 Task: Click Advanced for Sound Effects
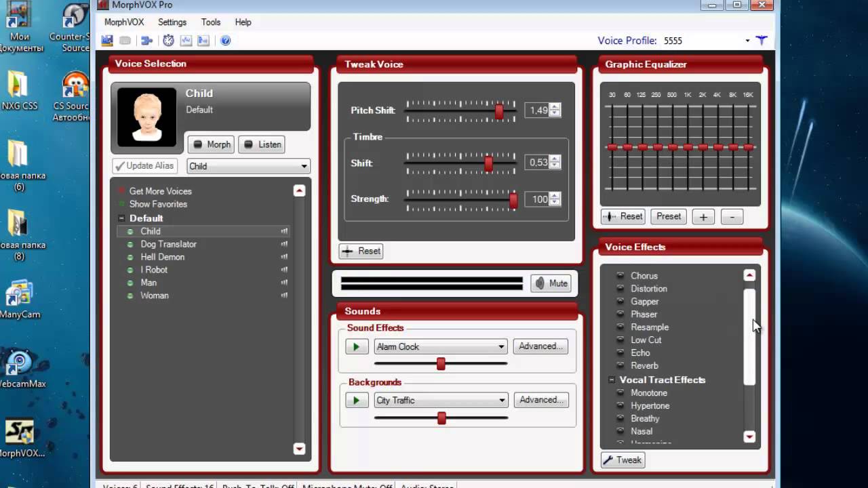click(540, 346)
